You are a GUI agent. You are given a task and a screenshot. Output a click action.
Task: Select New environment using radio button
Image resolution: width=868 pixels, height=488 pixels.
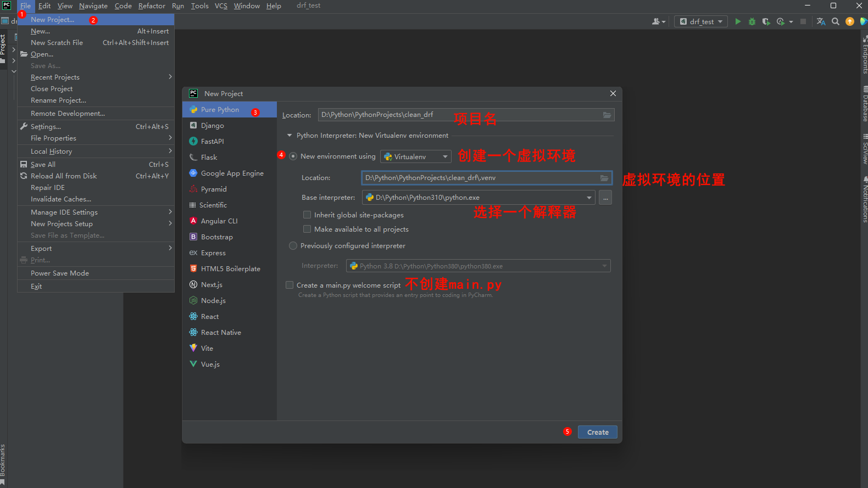293,156
